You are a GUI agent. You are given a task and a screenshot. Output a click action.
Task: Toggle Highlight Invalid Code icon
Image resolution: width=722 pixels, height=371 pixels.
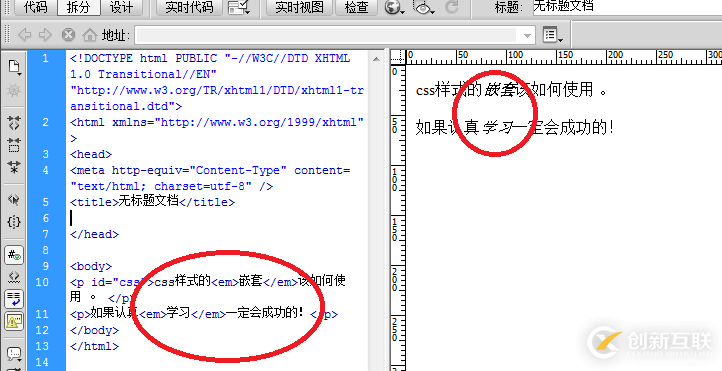point(14,277)
